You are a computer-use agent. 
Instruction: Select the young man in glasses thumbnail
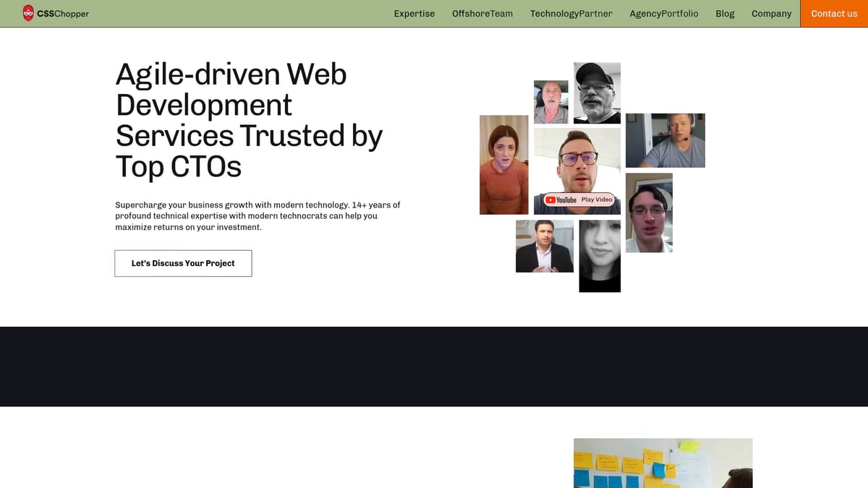coord(649,212)
